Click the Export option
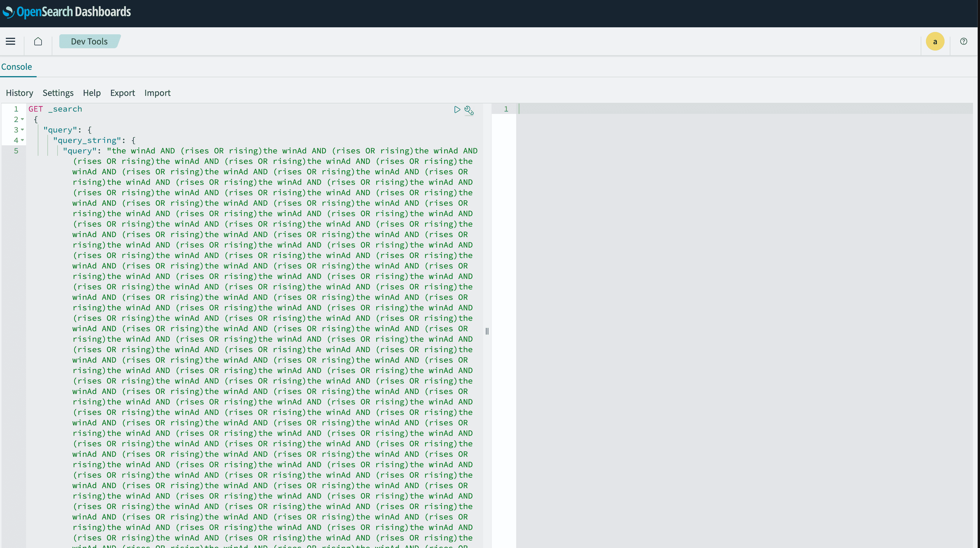This screenshot has width=980, height=548. coord(123,93)
